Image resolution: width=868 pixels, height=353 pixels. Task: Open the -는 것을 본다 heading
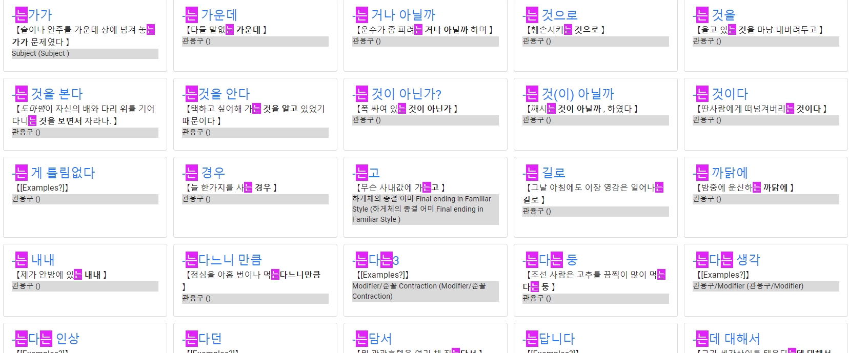pyautogui.click(x=47, y=94)
